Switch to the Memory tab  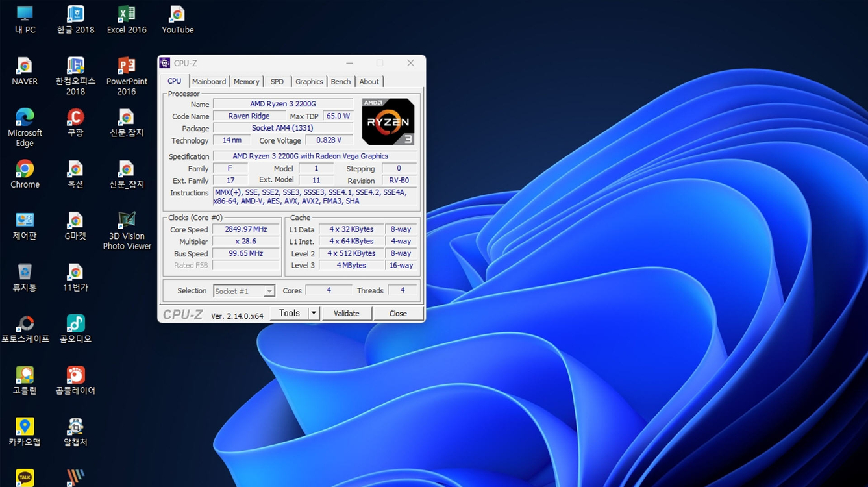click(247, 82)
